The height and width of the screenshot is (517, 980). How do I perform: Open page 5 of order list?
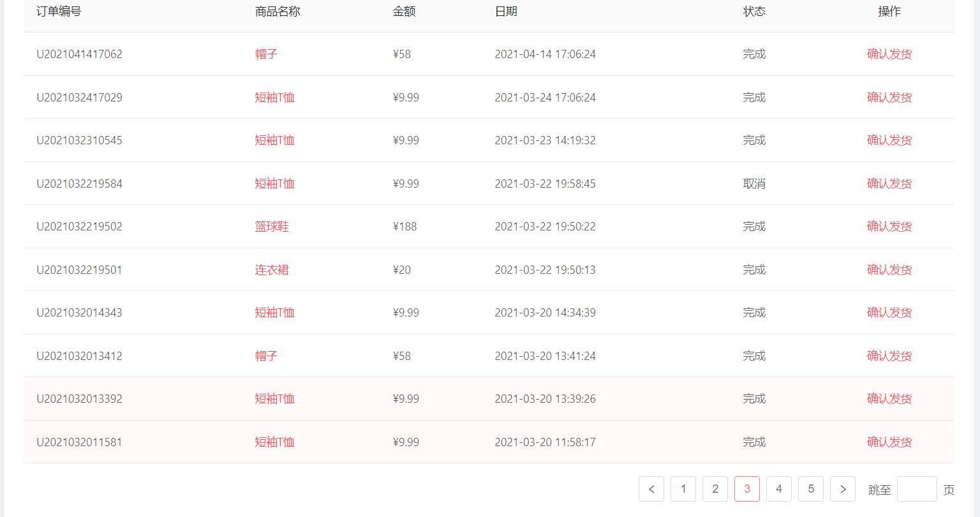click(811, 489)
